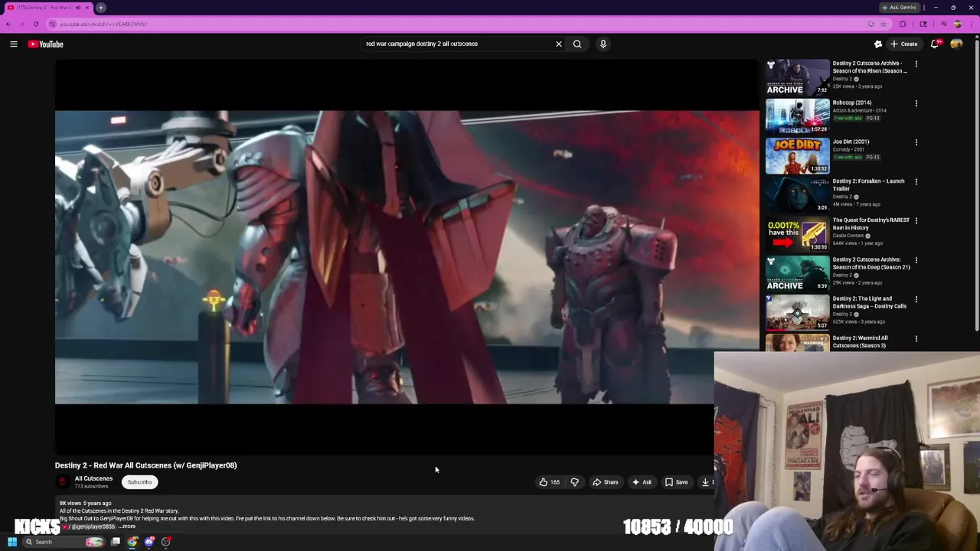This screenshot has height=551, width=980.
Task: Share this video
Action: tap(605, 482)
